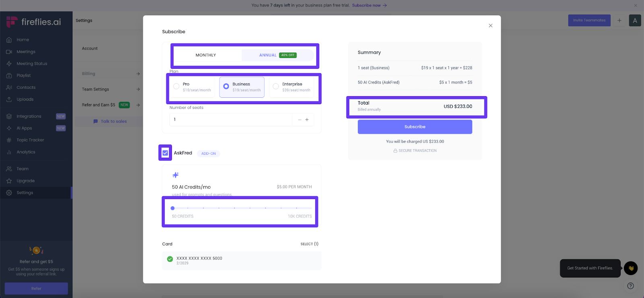Click the AskFred sparkle icon
The height and width of the screenshot is (298, 644).
(175, 175)
